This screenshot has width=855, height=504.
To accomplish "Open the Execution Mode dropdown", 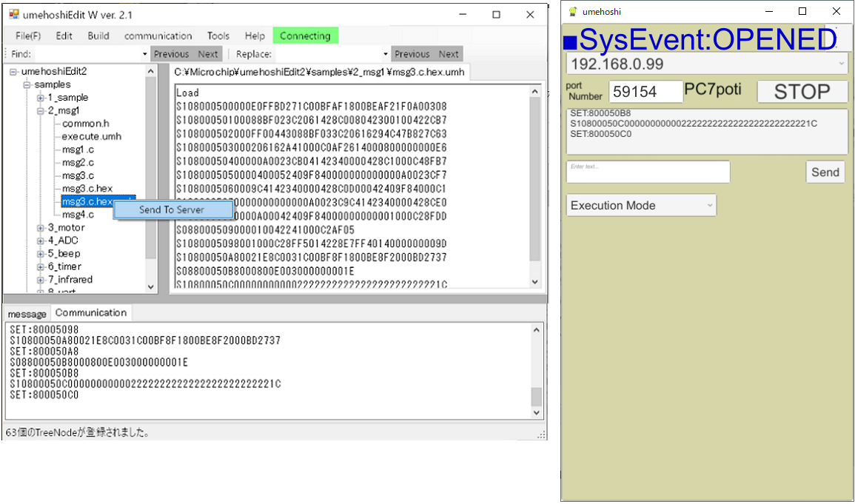I will 641,205.
